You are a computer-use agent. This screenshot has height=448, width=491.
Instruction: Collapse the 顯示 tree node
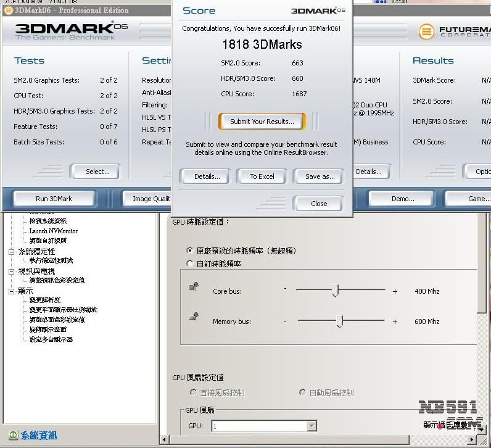[x=11, y=291]
